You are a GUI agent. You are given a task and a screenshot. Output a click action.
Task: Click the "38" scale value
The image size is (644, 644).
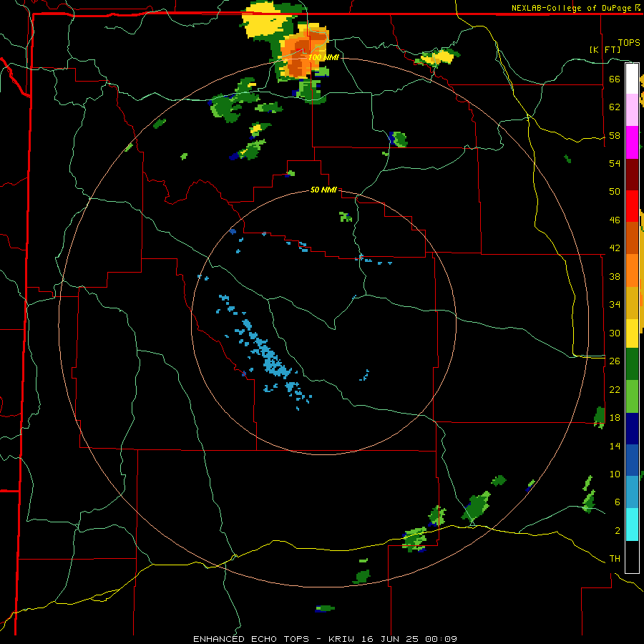615,276
